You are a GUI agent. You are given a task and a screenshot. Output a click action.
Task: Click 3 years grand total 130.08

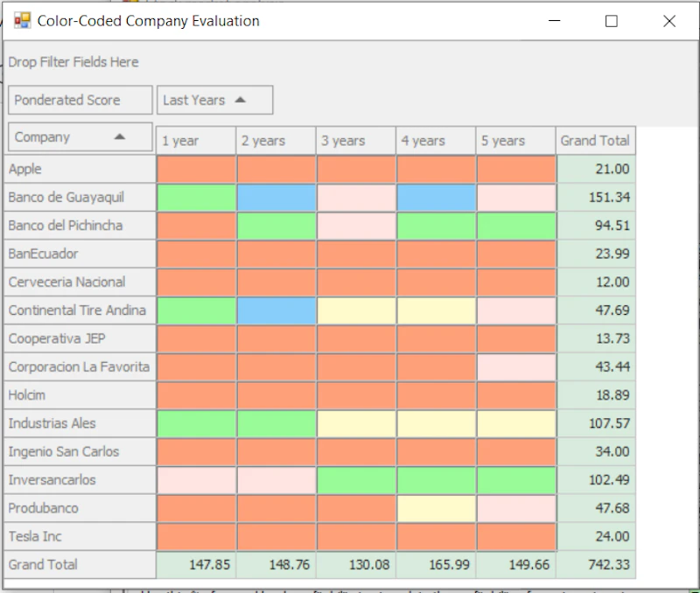point(356,564)
